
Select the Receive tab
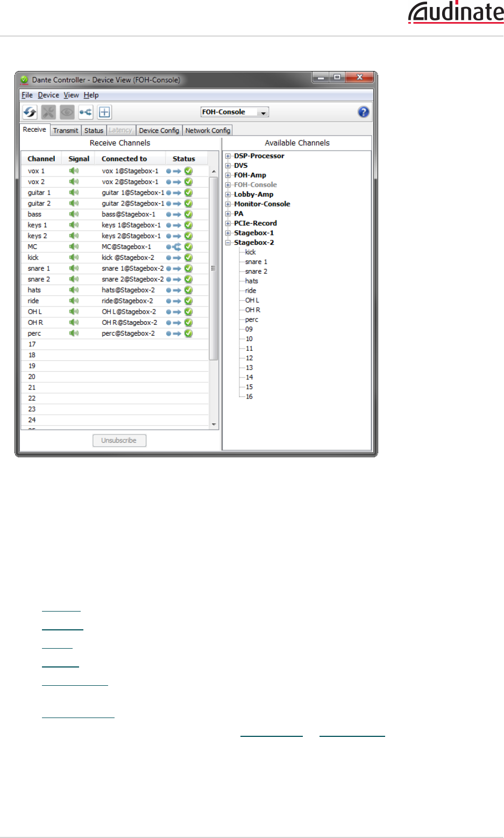tap(34, 130)
